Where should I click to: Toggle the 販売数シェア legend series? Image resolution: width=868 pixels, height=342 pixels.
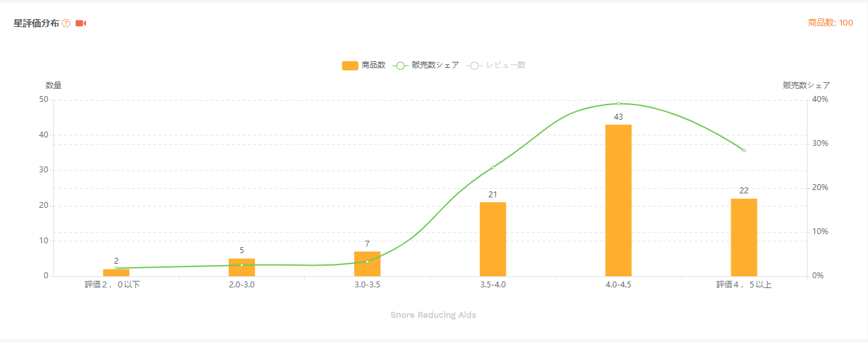pyautogui.click(x=426, y=65)
